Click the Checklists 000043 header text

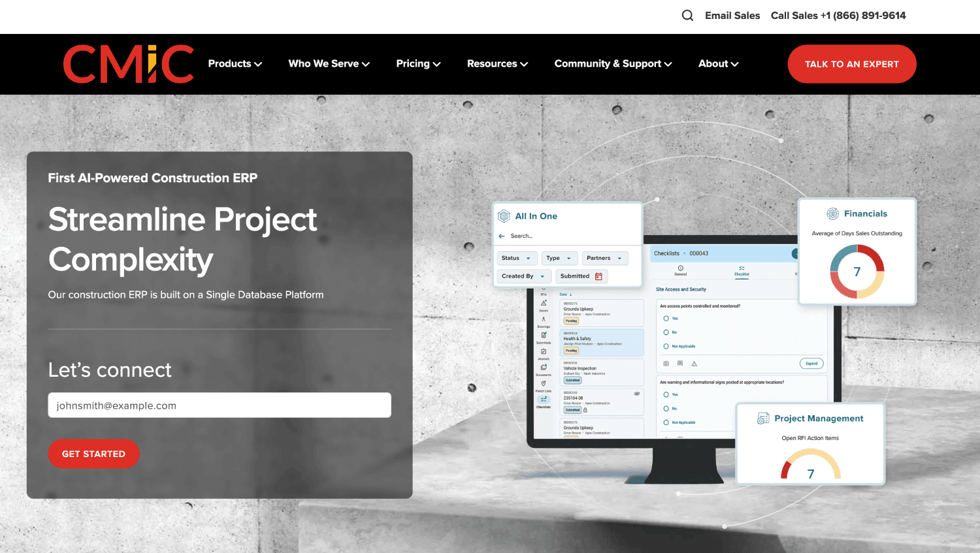[x=681, y=253]
